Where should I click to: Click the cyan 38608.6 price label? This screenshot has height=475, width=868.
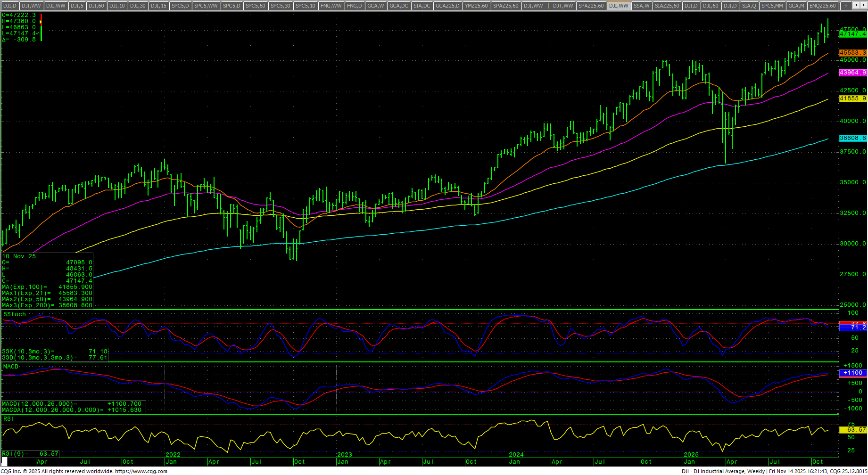(x=852, y=138)
